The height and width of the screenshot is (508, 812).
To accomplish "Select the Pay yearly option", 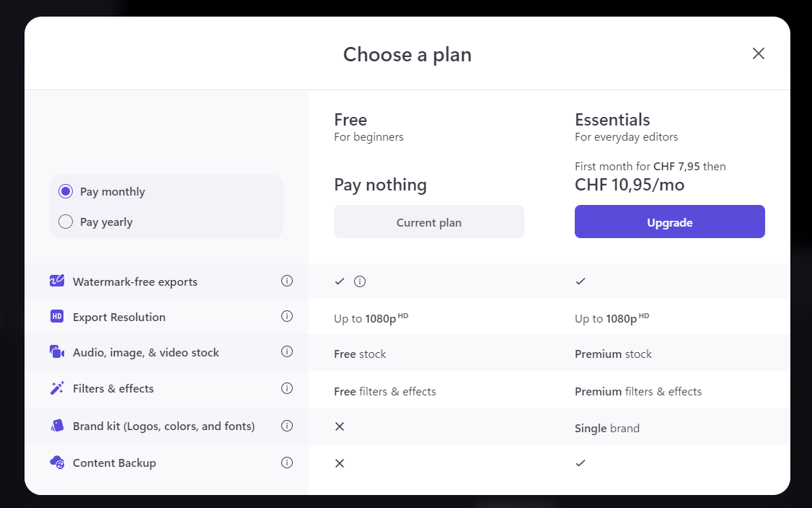I will click(x=66, y=222).
